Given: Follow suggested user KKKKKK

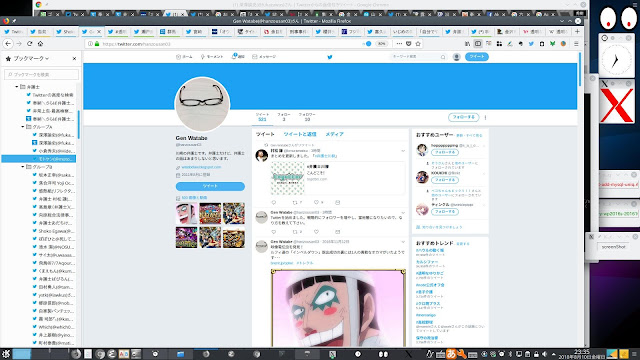Looking at the screenshot, I should pos(444,180).
